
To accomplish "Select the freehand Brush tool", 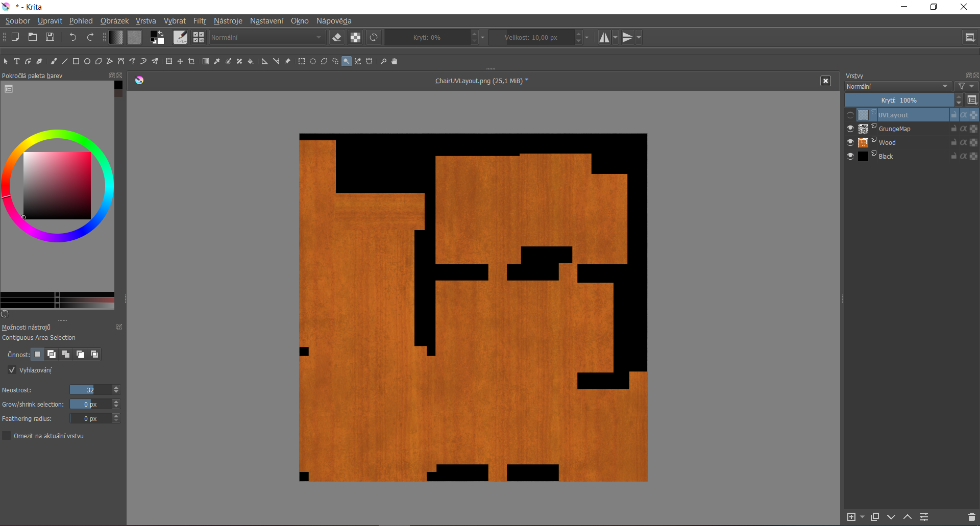I will [x=54, y=61].
